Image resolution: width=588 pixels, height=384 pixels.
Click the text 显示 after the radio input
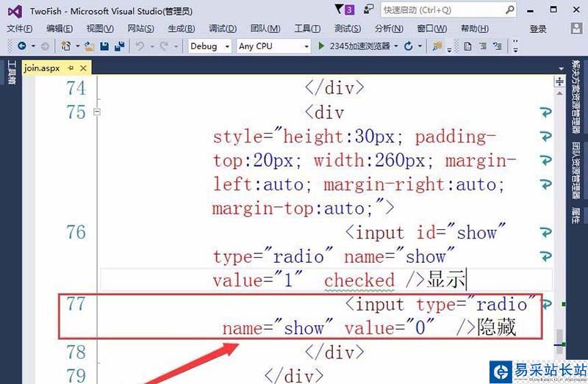coord(446,280)
